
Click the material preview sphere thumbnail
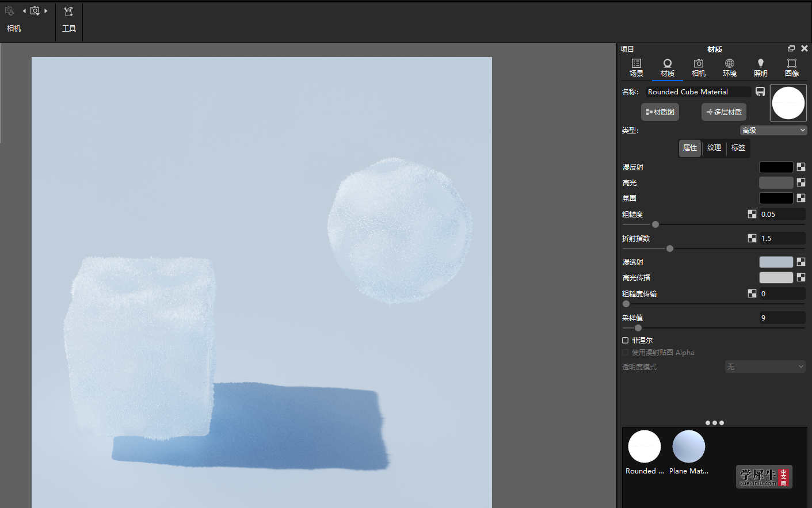pos(788,103)
